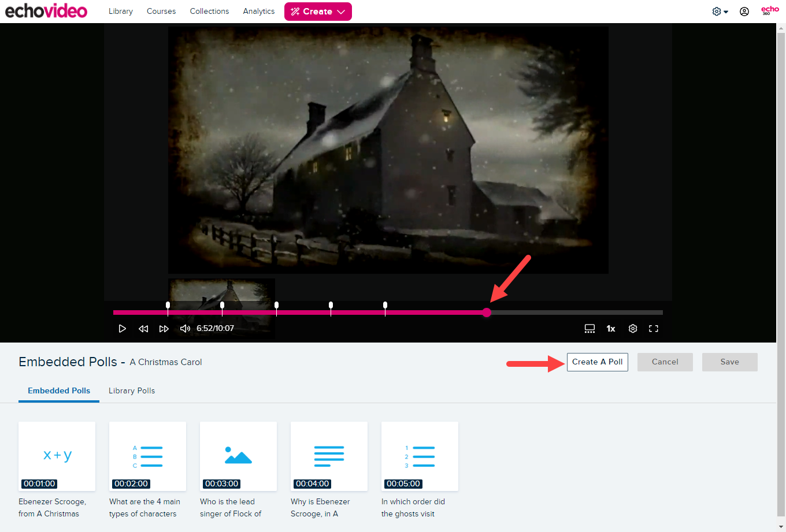Screen dimensions: 786x532
Task: Open video player settings gear
Action: (633, 329)
